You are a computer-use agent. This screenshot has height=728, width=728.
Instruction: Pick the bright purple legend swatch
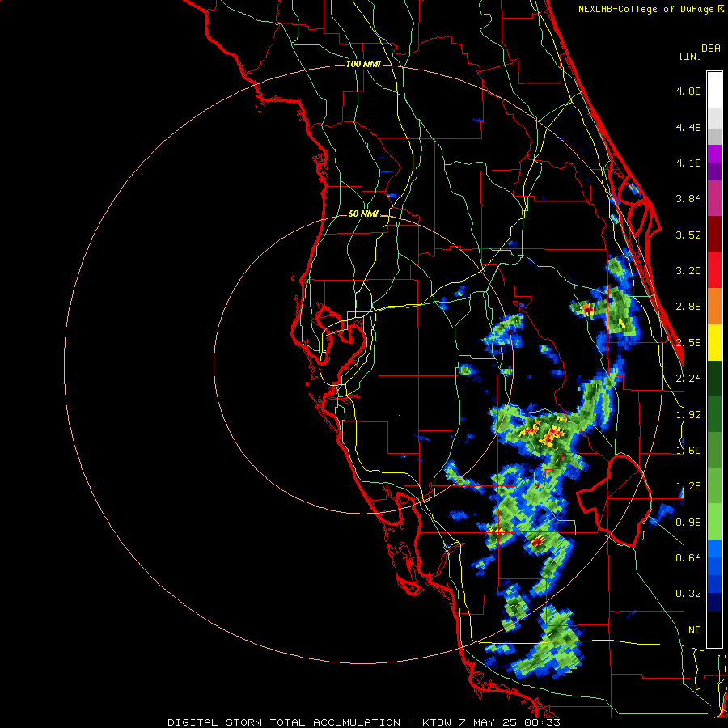(x=714, y=154)
